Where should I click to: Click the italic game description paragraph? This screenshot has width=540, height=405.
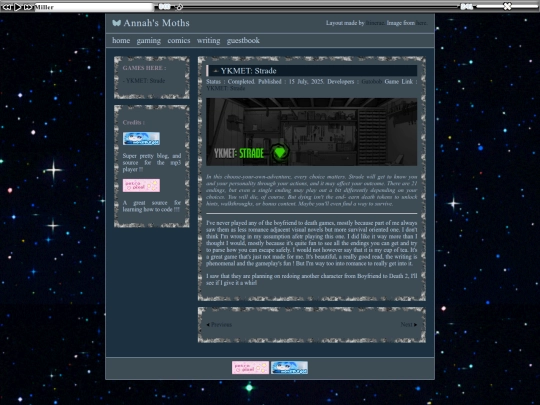[x=311, y=190]
